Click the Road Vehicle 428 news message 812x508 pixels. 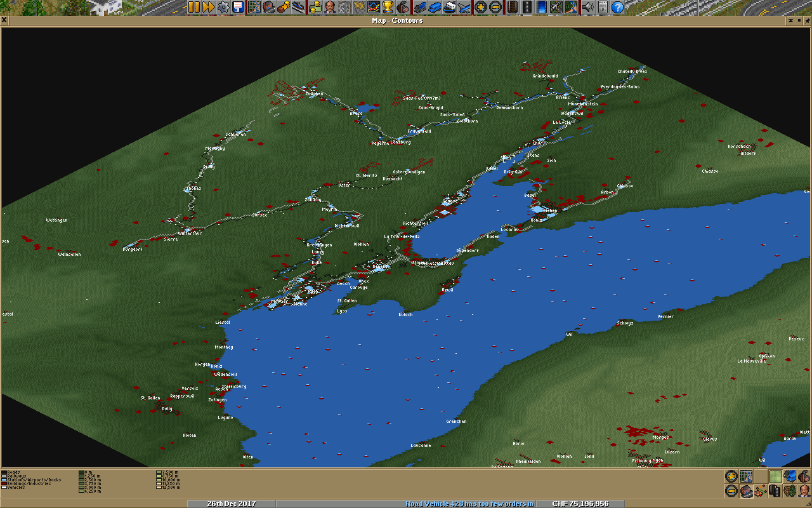tap(469, 504)
